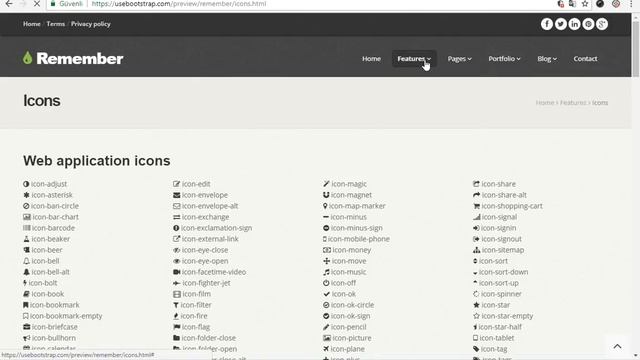Screen dimensions: 640x360
Task: Click the sitemap icon glyph
Action: [x=476, y=250]
